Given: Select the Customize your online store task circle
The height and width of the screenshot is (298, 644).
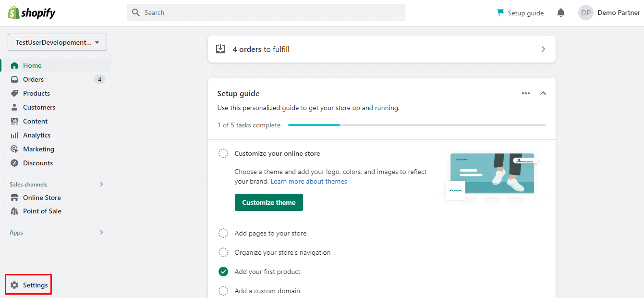Looking at the screenshot, I should (x=223, y=153).
